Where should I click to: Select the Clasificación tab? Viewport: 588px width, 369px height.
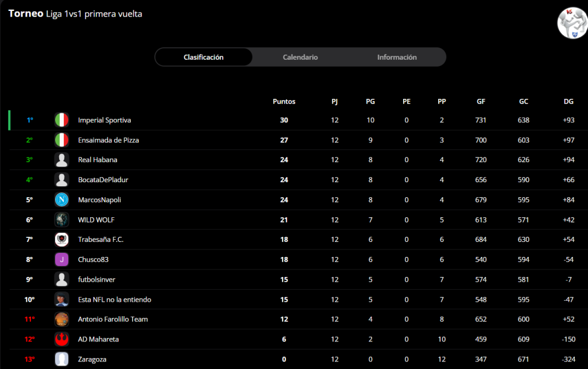[204, 57]
